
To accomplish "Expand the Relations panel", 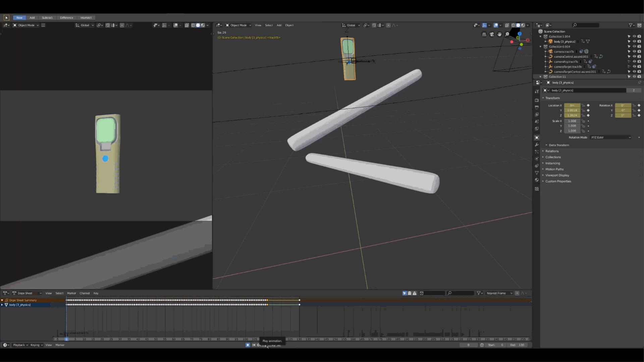I will coord(552,151).
